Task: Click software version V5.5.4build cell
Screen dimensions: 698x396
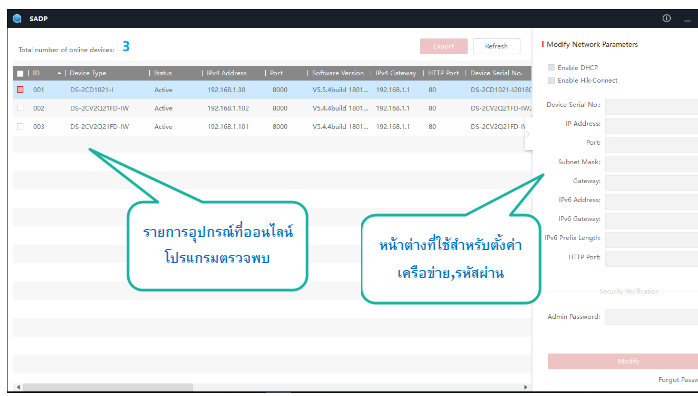Action: tap(341, 89)
